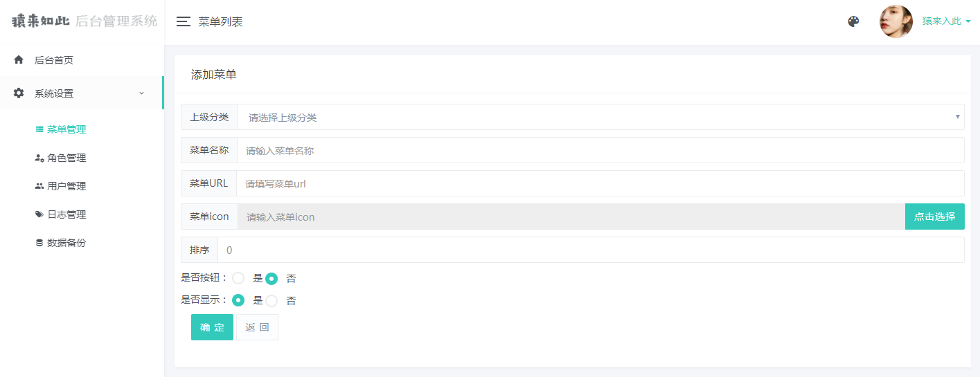
Task: Select 否 for 是否按钮
Action: click(x=271, y=279)
